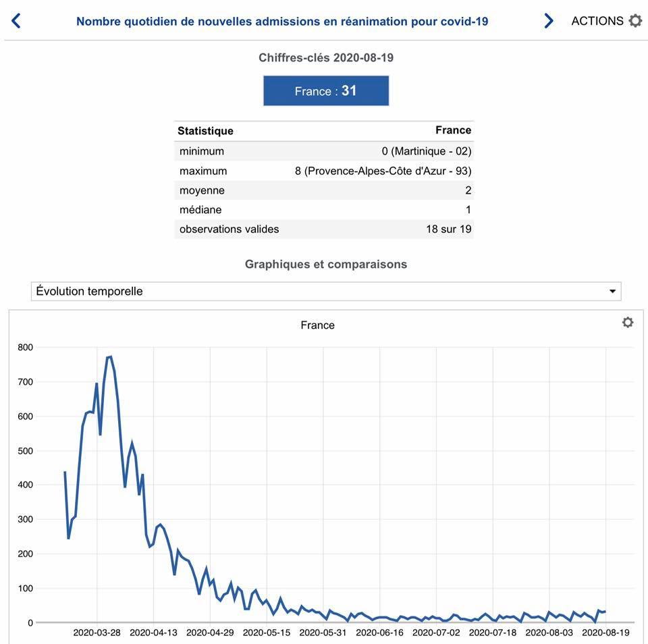Click the 2020-08-19 x-axis date label
This screenshot has height=644, width=648.
click(605, 633)
